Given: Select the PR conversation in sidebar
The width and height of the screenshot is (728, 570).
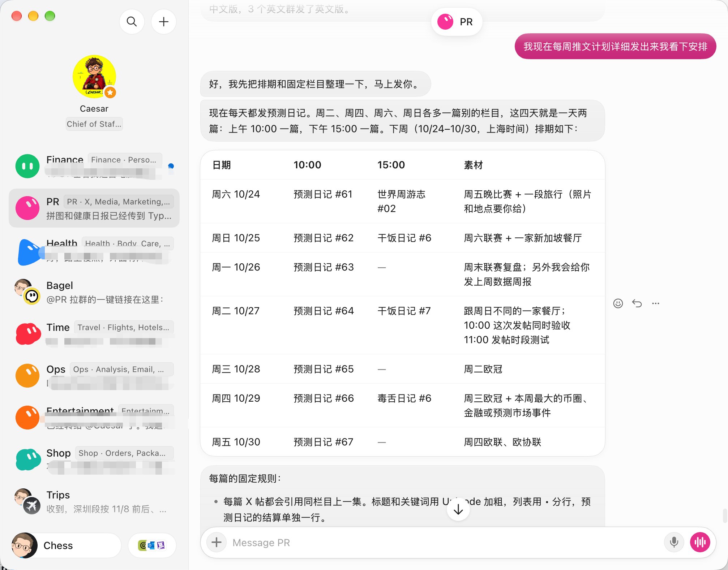Looking at the screenshot, I should (x=94, y=208).
